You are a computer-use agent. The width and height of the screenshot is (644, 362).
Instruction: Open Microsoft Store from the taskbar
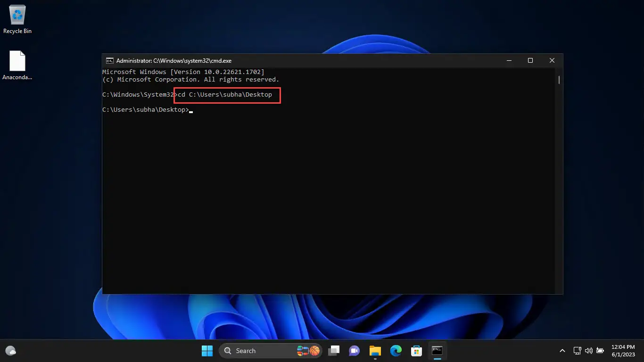point(416,351)
